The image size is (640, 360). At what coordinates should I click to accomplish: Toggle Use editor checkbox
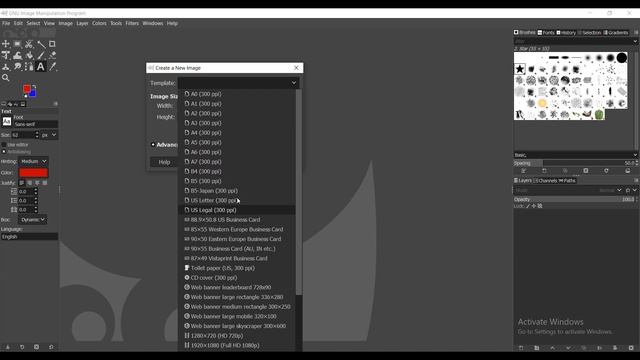4,144
